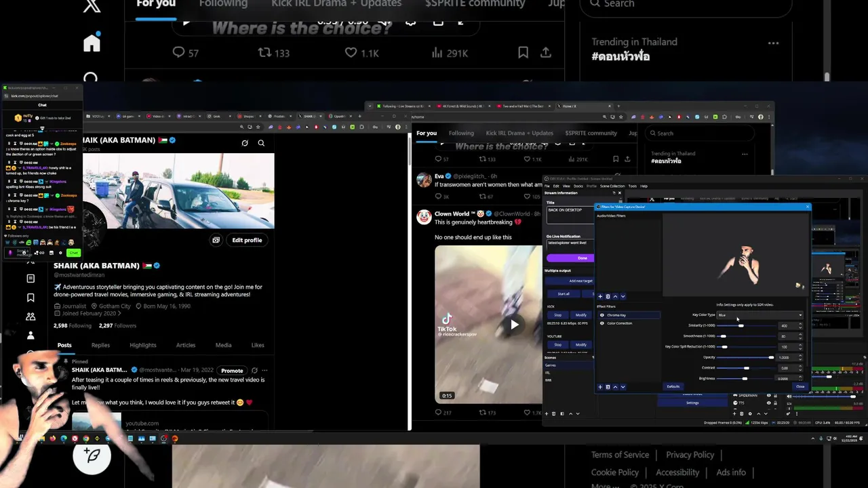
Task: Add an Audio/Video filter with plus icon
Action: tap(599, 296)
